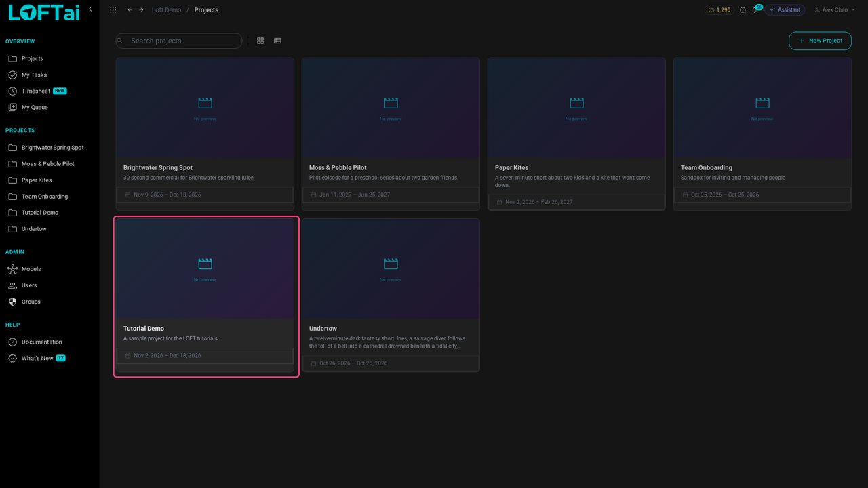Viewport: 868px width, 488px height.
Task: Click the Users people icon
Action: pos(12,285)
